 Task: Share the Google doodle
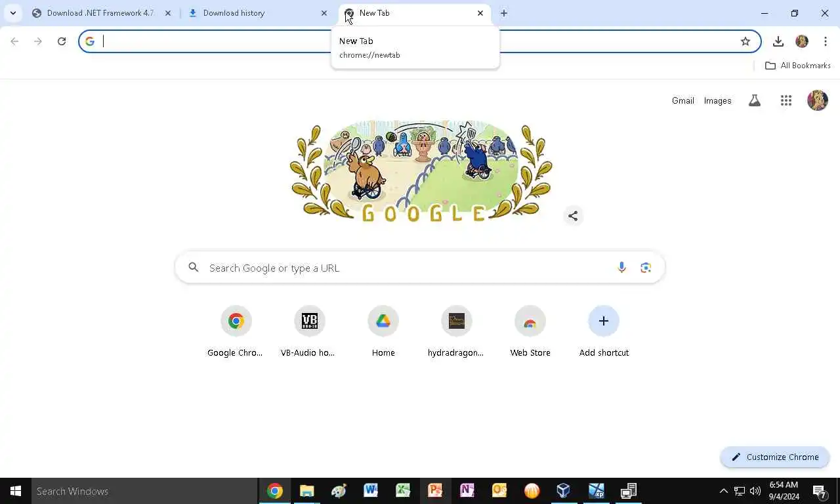(x=573, y=216)
